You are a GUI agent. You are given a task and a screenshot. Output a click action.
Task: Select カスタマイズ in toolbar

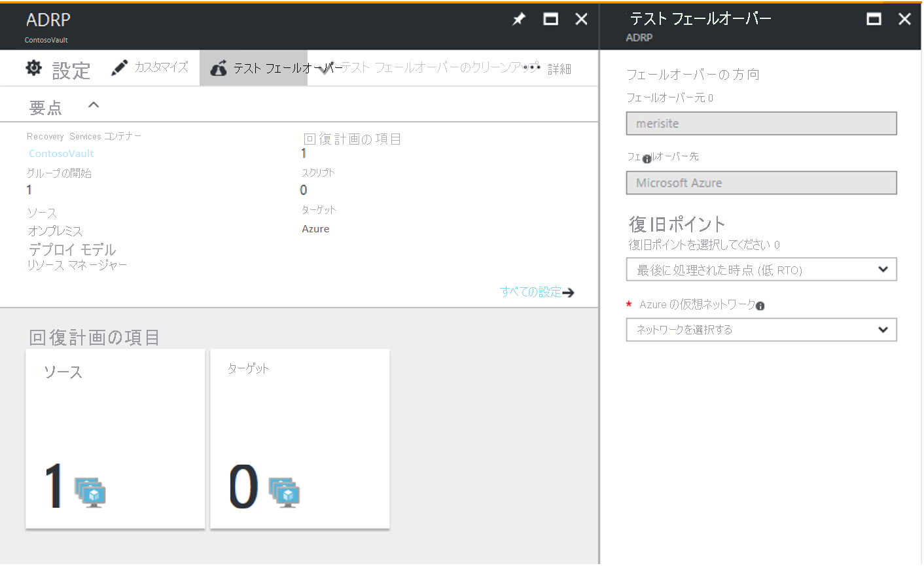(x=149, y=68)
